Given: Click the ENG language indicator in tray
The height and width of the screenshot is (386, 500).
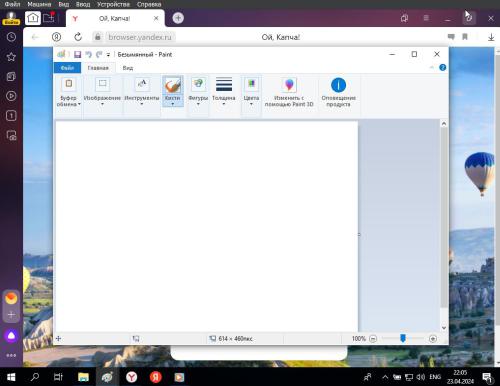Looking at the screenshot, I should [435, 377].
